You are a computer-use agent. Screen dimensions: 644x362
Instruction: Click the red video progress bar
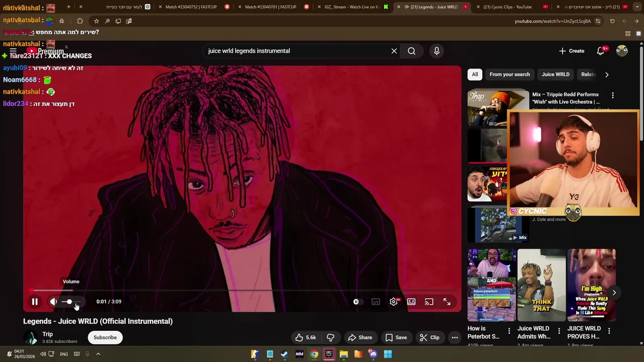point(242,291)
